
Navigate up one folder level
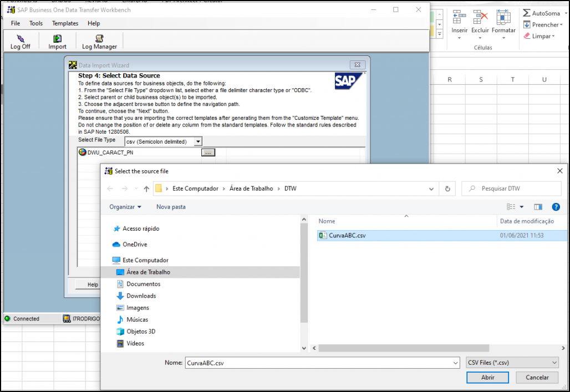(x=146, y=189)
